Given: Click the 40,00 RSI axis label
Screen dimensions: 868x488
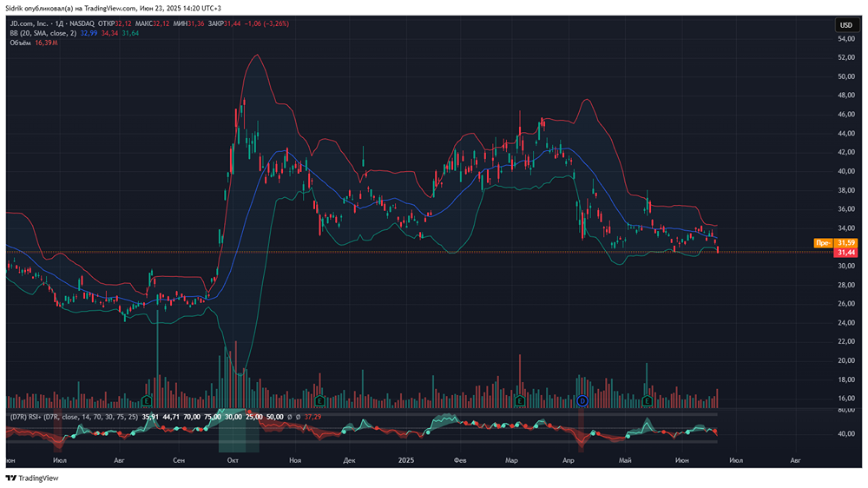Looking at the screenshot, I should tap(846, 433).
